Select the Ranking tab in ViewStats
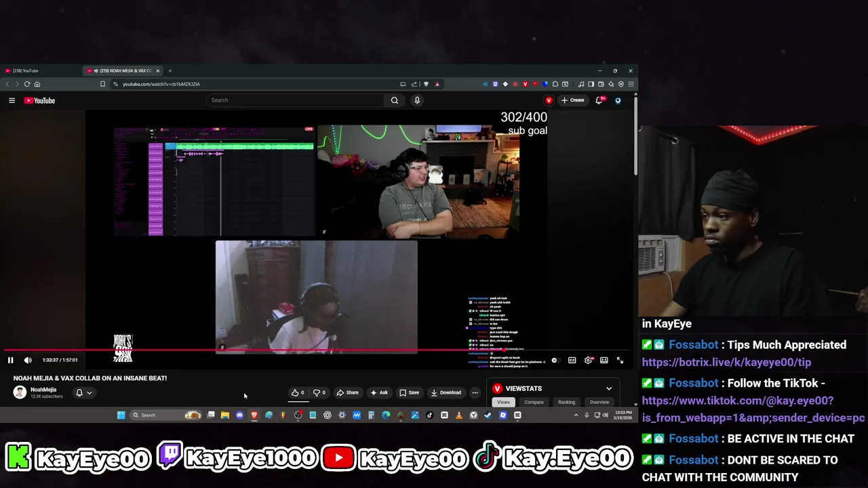868x488 pixels. (566, 402)
